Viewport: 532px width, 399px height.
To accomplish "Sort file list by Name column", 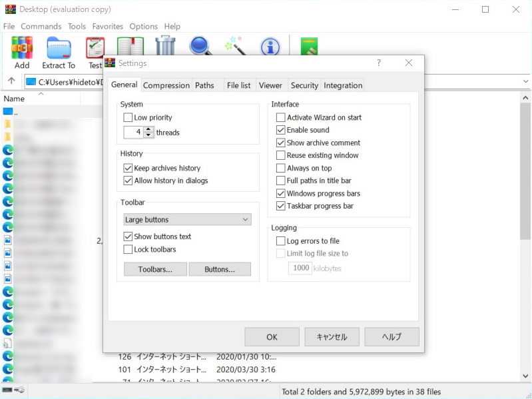I will coord(41,99).
